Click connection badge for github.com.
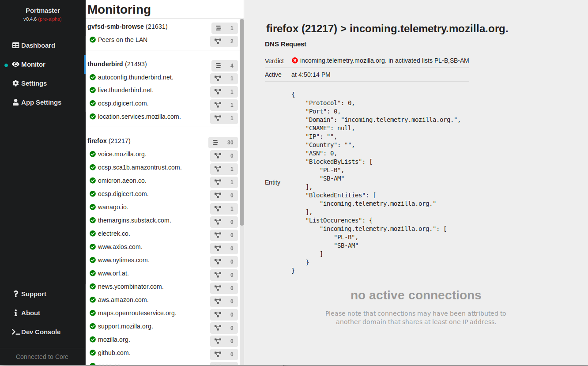Screen dimensions: 588x366 tap(224, 355)
